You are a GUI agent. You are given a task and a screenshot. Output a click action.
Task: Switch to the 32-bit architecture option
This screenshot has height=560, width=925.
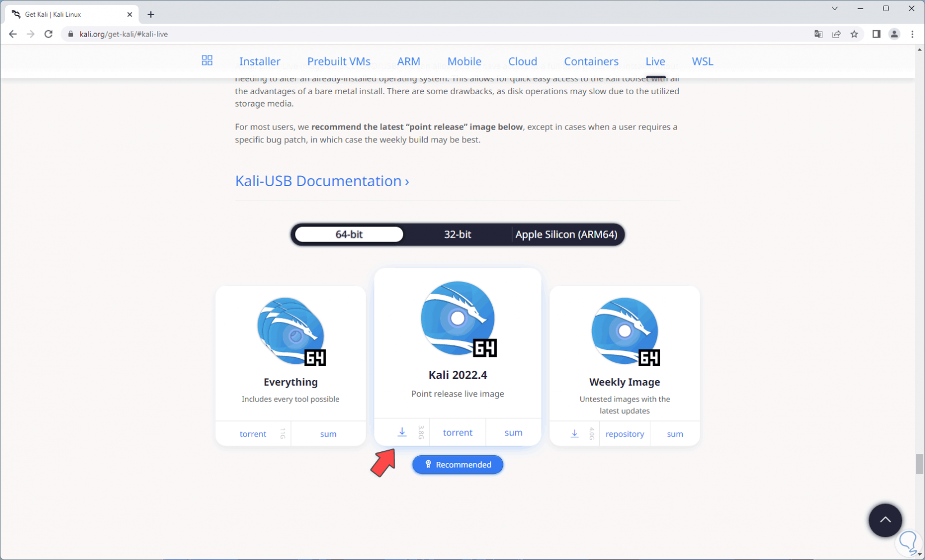(x=457, y=234)
